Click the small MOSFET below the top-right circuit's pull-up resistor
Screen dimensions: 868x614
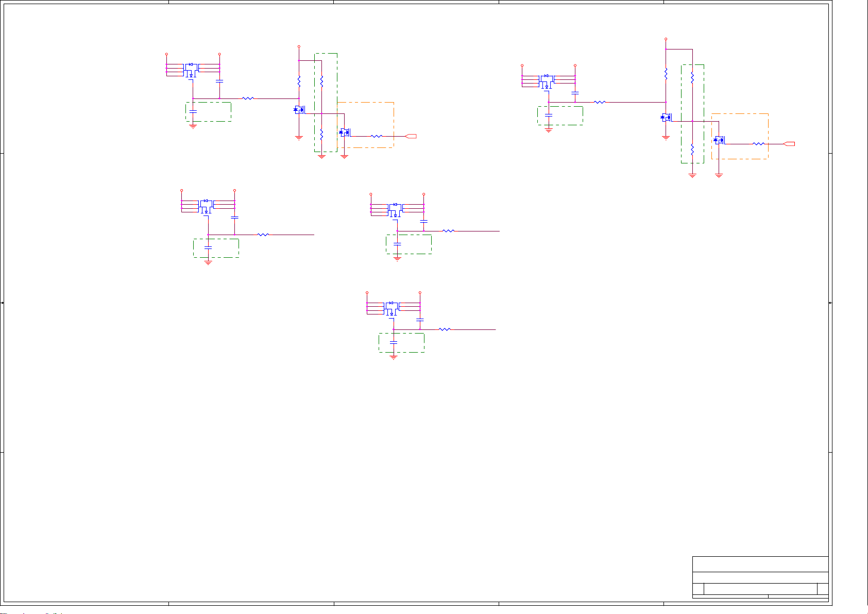click(666, 118)
